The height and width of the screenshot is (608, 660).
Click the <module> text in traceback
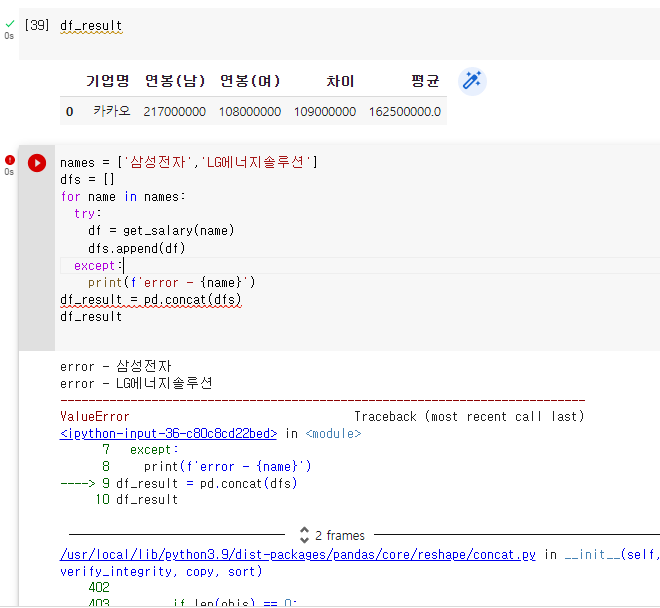coord(333,433)
